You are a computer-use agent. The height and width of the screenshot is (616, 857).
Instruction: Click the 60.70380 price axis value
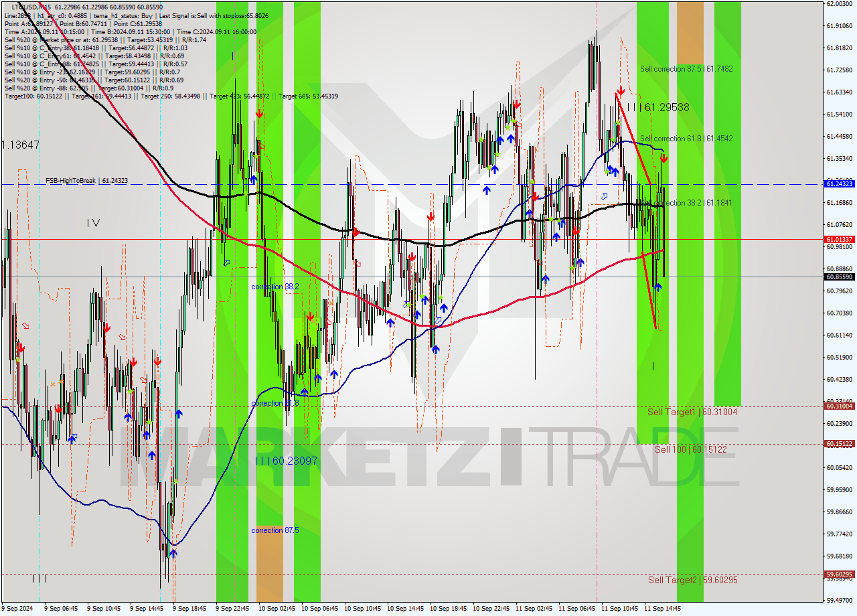[839, 313]
